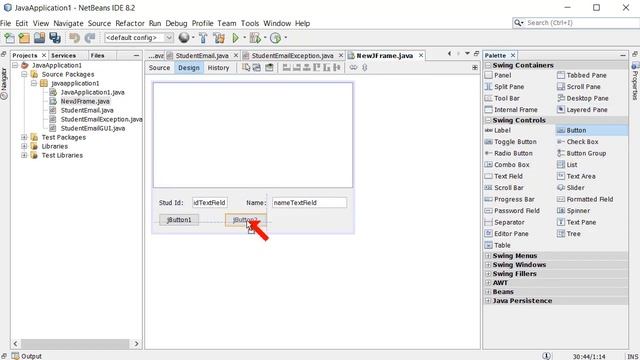
Task: Select Slider in the palette
Action: click(x=575, y=188)
